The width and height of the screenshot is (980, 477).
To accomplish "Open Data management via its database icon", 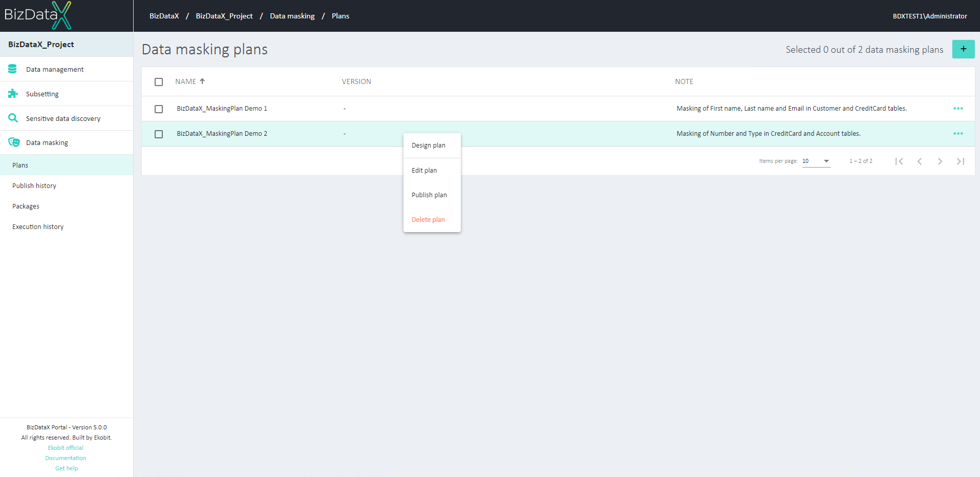I will pyautogui.click(x=13, y=69).
